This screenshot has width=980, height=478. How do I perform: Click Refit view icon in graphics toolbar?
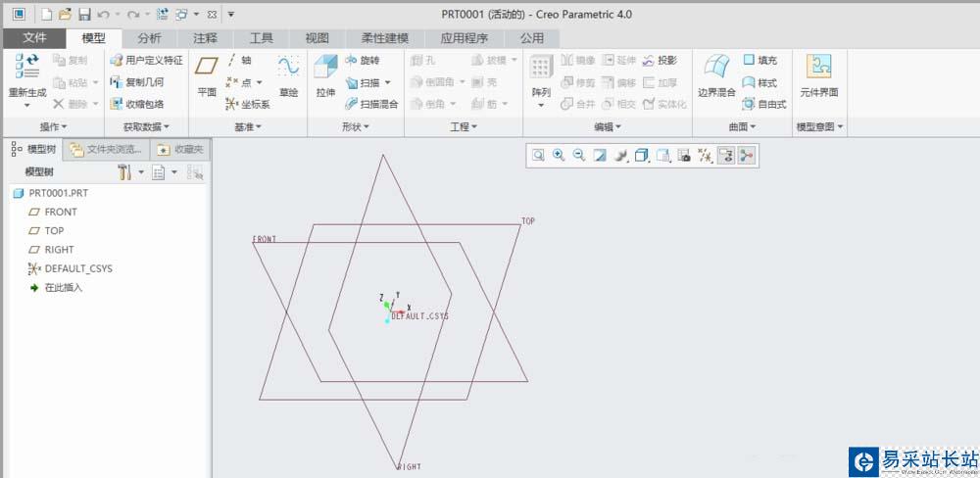[538, 156]
